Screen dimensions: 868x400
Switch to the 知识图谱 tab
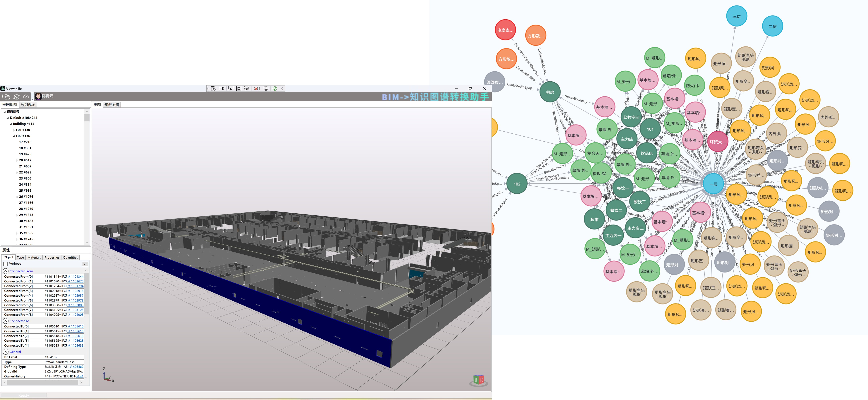tap(111, 105)
